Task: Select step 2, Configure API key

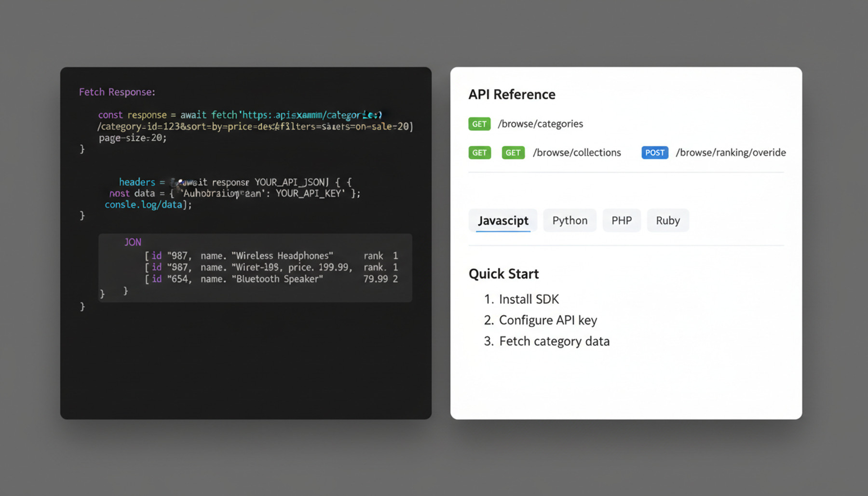Action: (x=541, y=320)
